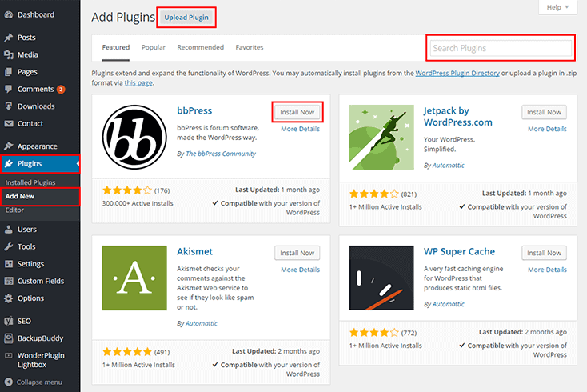Open the bbPress plugin title link
The image size is (587, 392).
[x=194, y=111]
